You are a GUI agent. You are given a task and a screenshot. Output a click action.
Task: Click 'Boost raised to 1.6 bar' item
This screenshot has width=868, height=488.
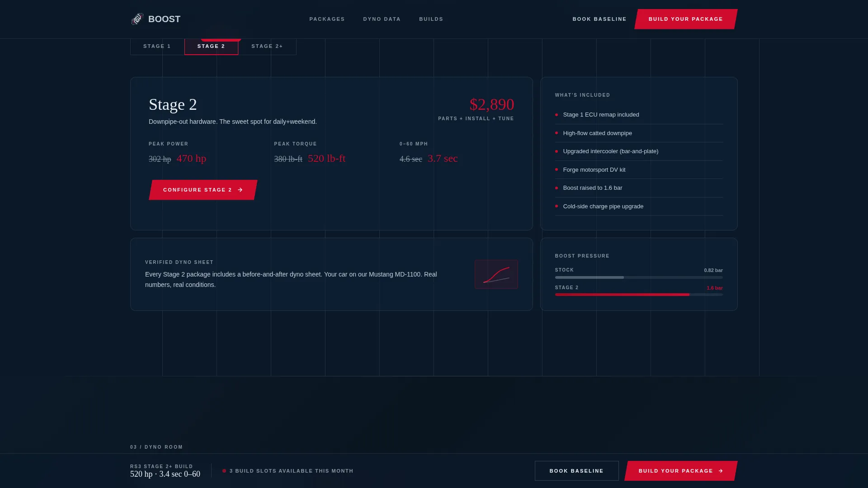[639, 188]
